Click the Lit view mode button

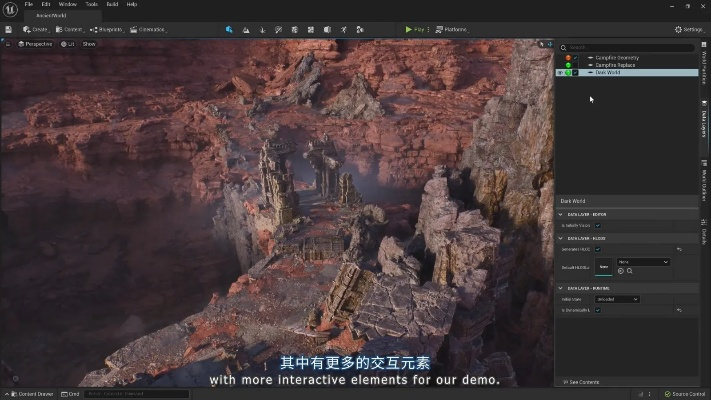click(x=68, y=44)
